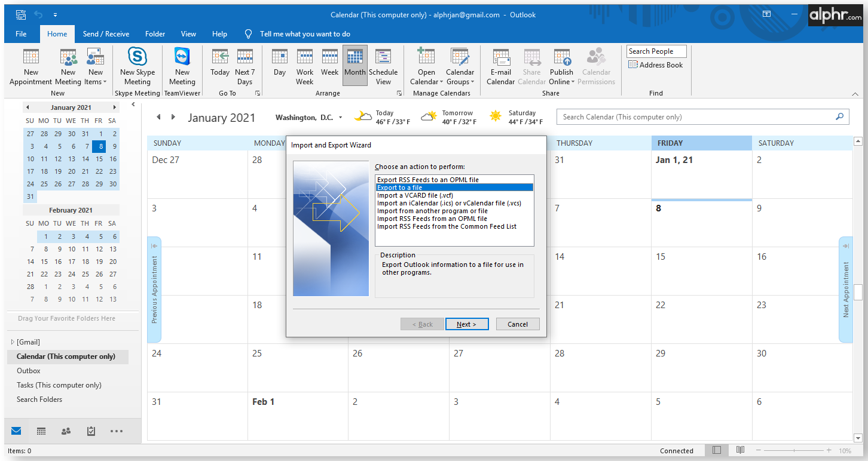
Task: Select Export RSS Feeds to an OPML file
Action: (x=428, y=180)
